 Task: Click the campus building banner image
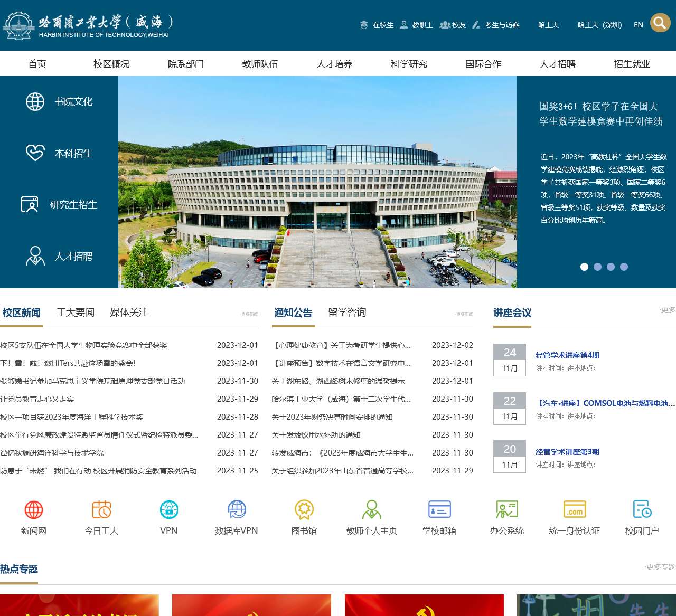(317, 182)
